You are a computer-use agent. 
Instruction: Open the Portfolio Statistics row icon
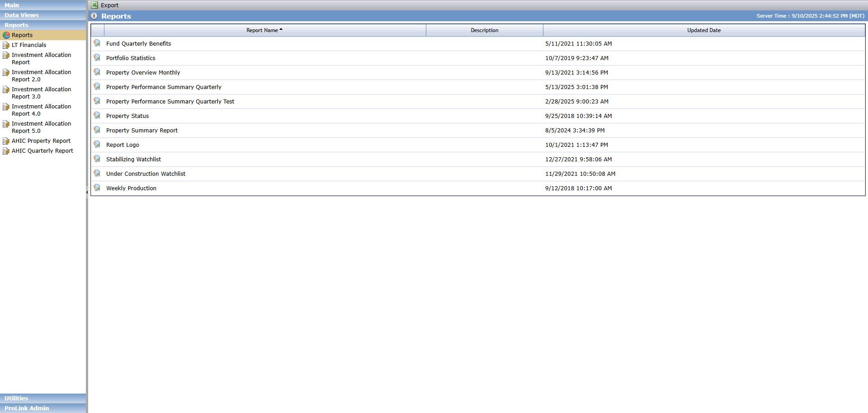coord(97,58)
